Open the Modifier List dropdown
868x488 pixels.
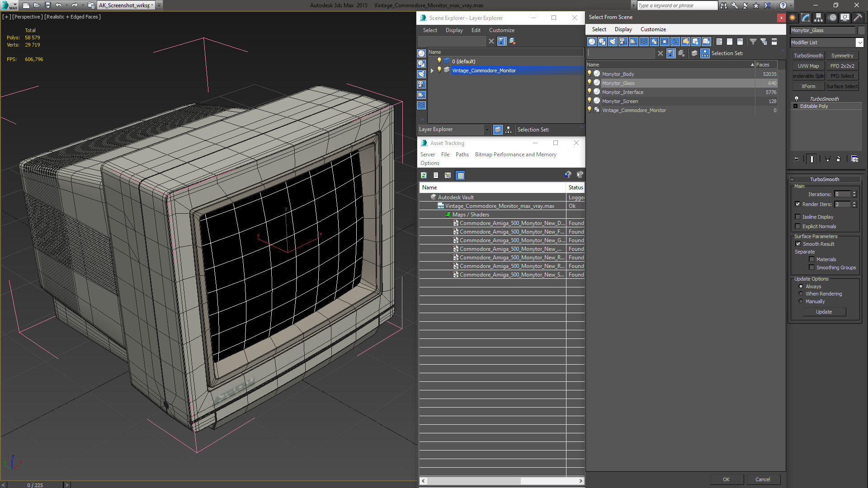coord(859,42)
